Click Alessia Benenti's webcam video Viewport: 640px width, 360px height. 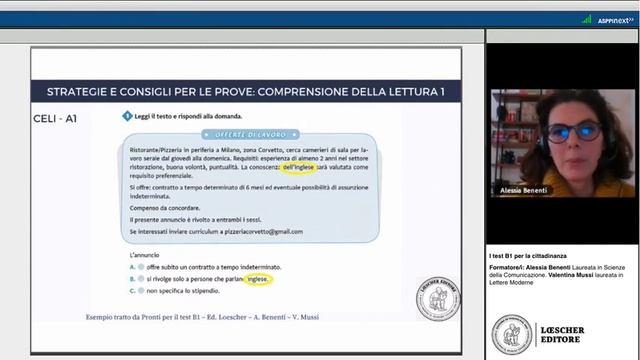click(x=562, y=143)
